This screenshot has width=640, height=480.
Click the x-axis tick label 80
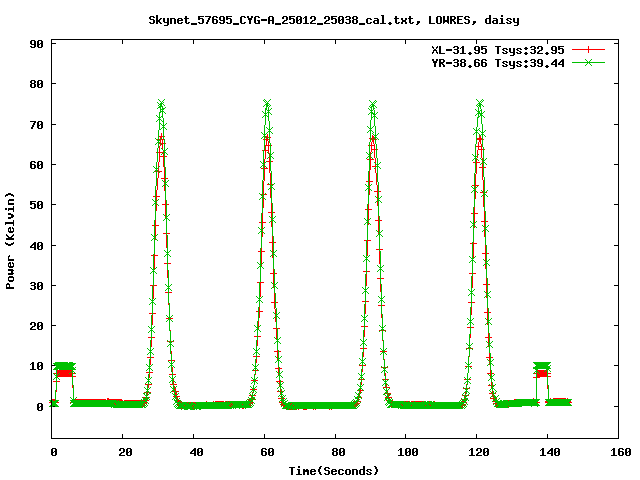click(338, 452)
